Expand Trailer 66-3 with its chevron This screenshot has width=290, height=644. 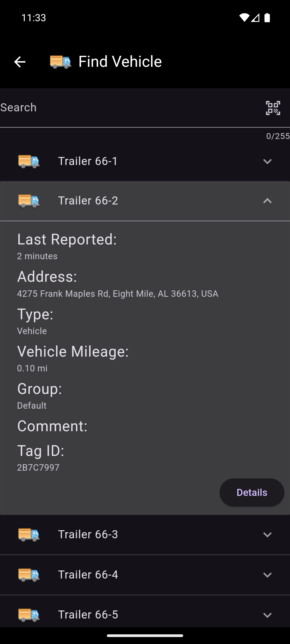click(x=267, y=535)
